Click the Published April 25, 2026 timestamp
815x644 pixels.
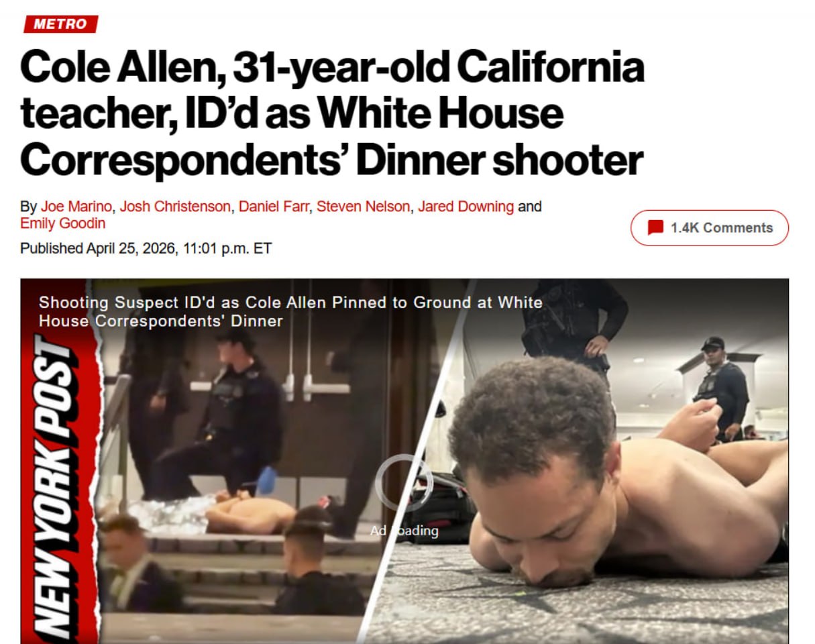point(146,248)
